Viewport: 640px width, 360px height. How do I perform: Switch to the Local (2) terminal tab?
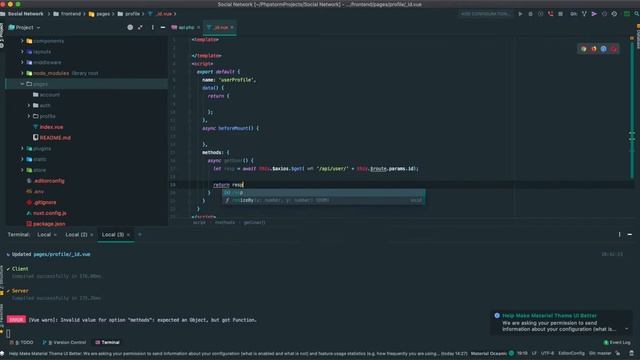click(x=76, y=234)
